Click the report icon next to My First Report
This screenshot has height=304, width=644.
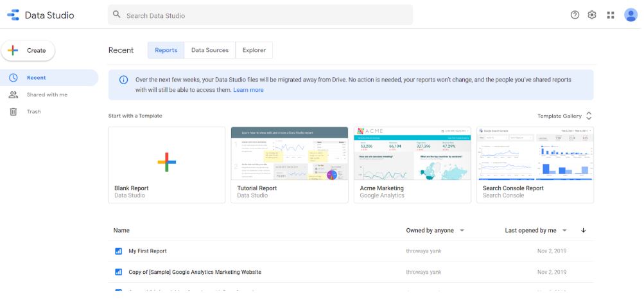[x=119, y=251]
